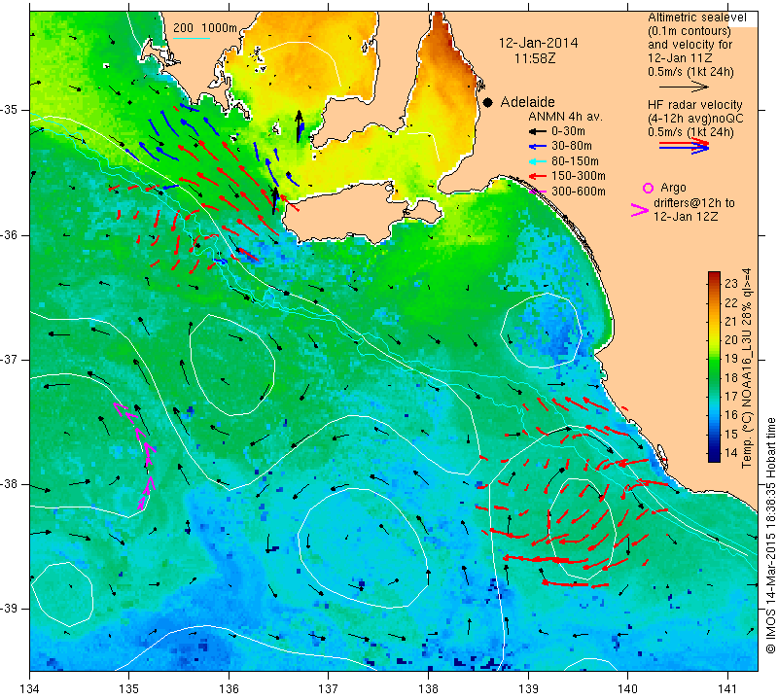Click the dark blue bottom of temperature colorbar
The height and width of the screenshot is (700, 778).
pos(714,456)
